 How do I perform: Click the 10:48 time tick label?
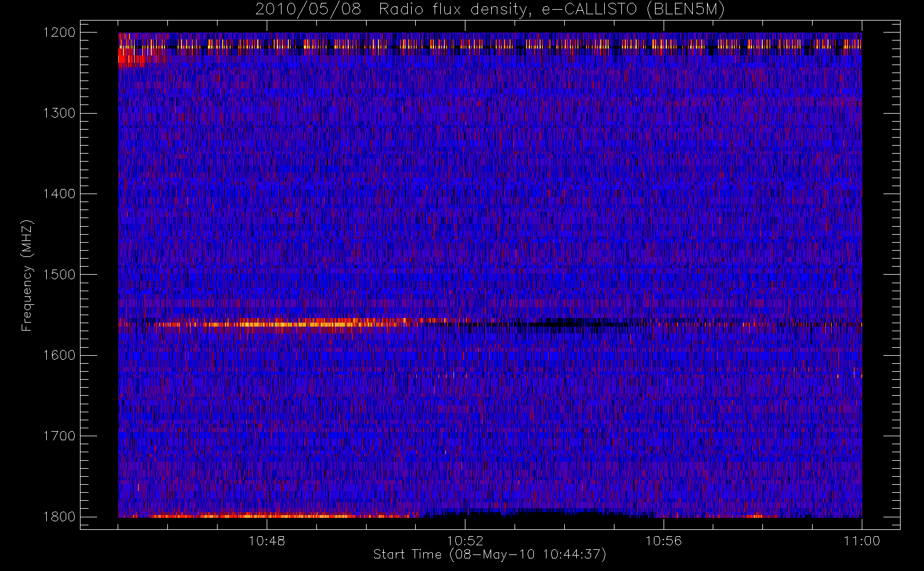pyautogui.click(x=267, y=541)
